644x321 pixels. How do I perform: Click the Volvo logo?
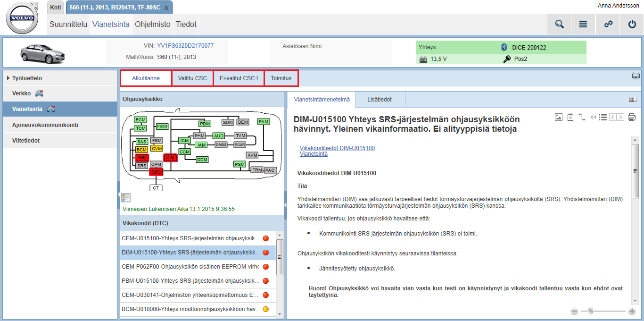click(23, 17)
